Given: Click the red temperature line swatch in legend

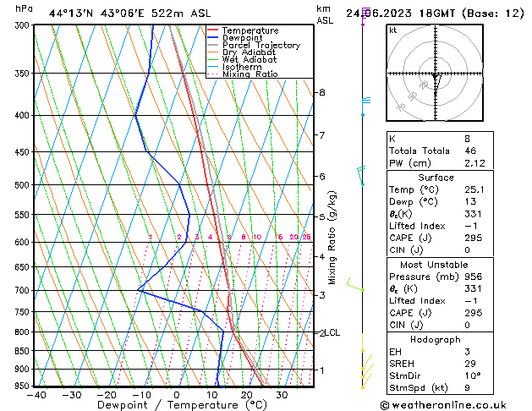Looking at the screenshot, I should (213, 30).
